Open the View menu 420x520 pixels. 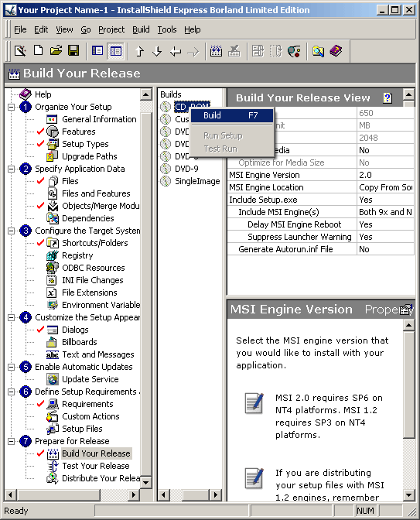coord(64,30)
